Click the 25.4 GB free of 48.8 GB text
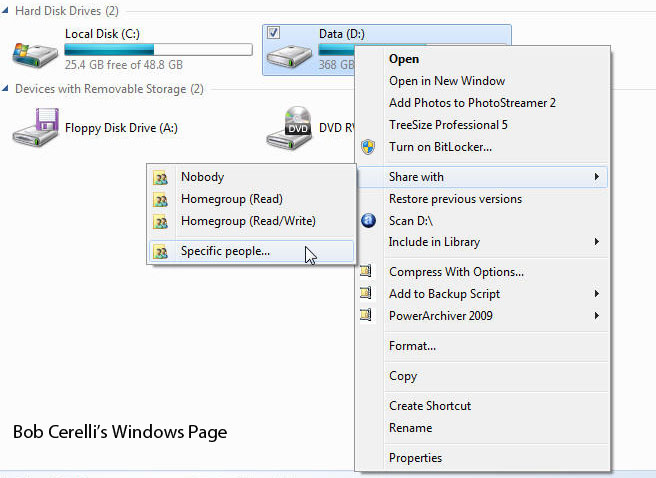This screenshot has width=656, height=478. (x=124, y=65)
